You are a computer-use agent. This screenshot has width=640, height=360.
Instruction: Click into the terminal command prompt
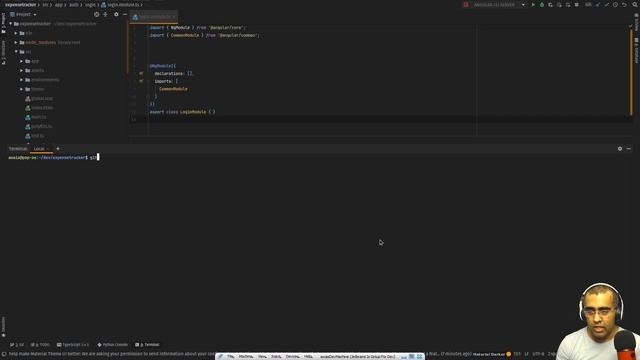tap(94, 158)
